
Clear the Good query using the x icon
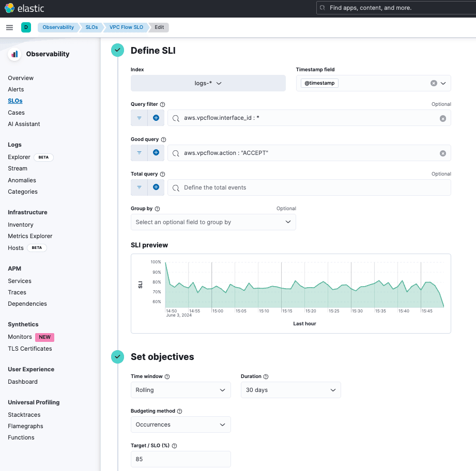[442, 153]
